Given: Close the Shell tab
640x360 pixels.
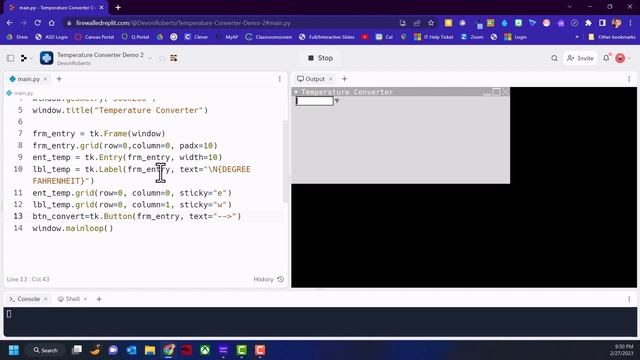Looking at the screenshot, I should coord(85,299).
